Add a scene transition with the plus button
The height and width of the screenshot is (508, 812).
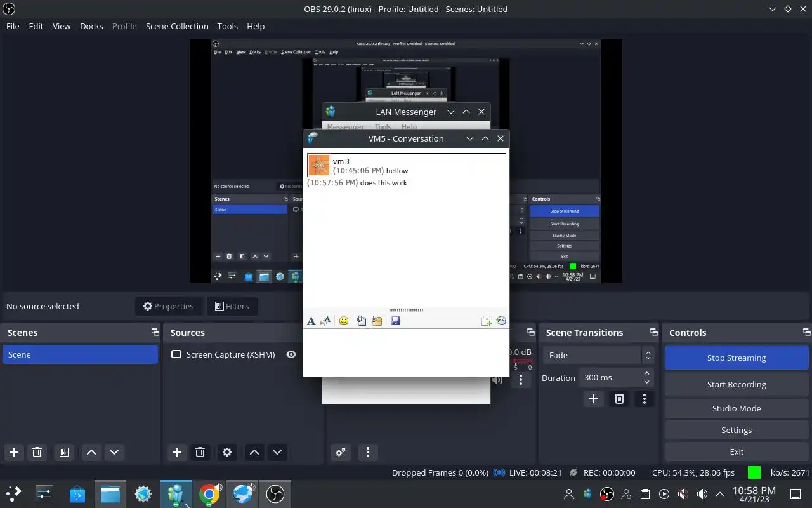(x=594, y=399)
